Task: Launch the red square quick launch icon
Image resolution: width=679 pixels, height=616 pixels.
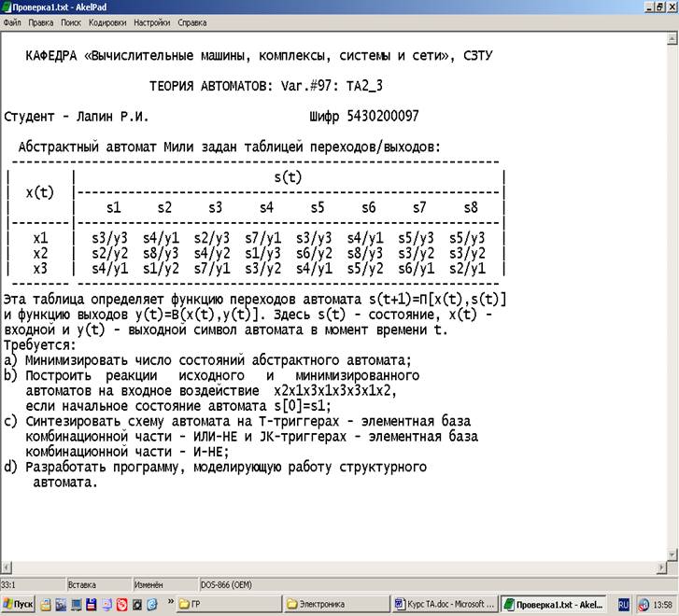Action: click(121, 604)
